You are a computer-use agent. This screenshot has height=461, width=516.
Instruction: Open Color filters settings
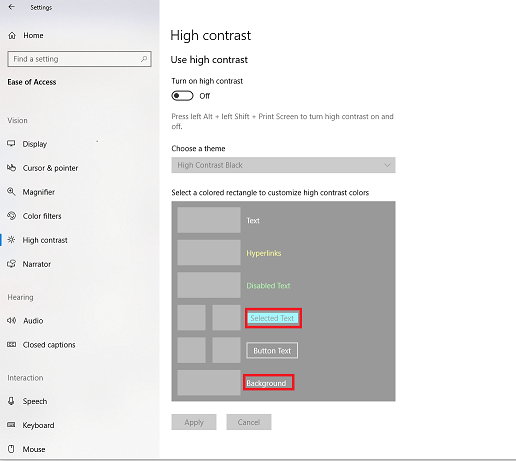42,216
